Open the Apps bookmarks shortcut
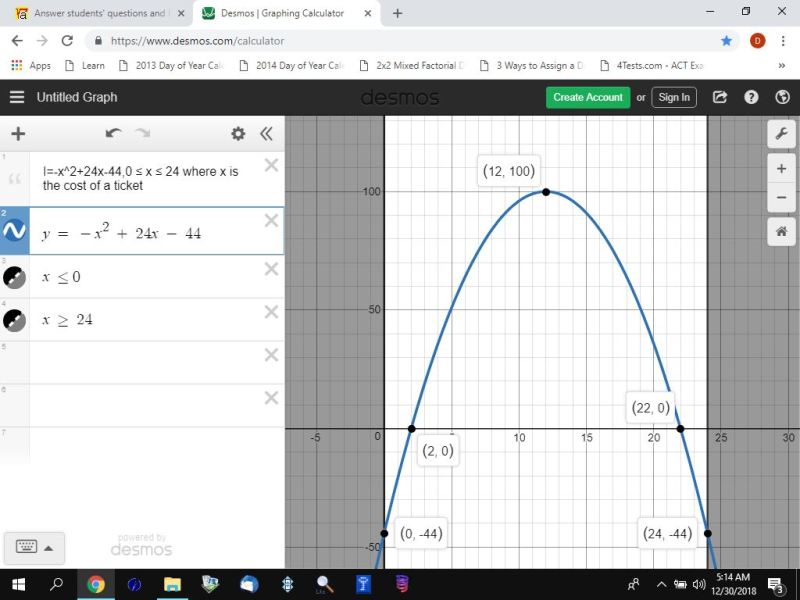Viewport: 800px width, 600px height. tap(31, 65)
